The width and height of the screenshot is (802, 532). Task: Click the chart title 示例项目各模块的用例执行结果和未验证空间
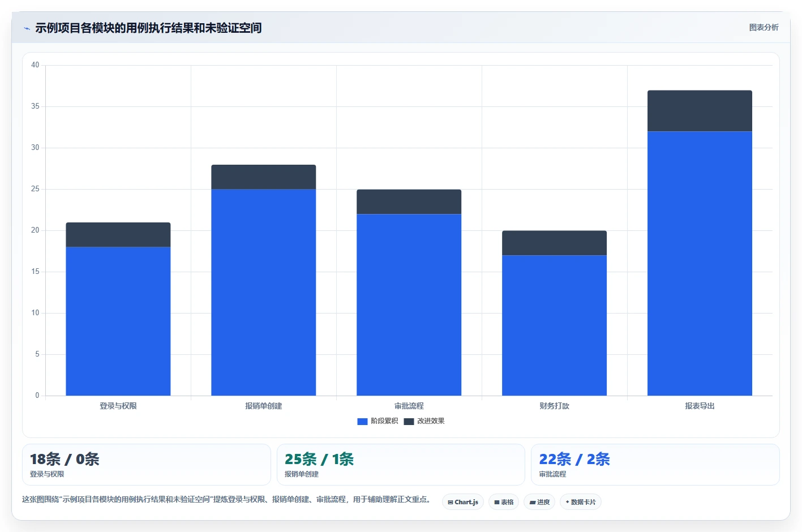(148, 28)
